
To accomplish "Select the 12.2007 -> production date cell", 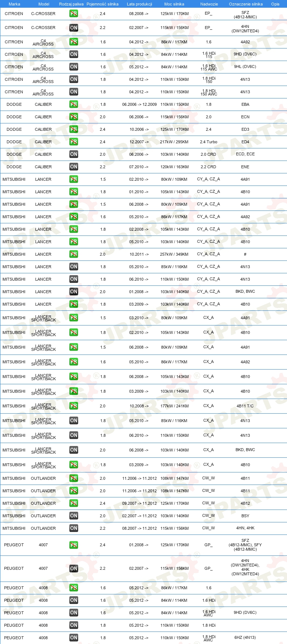I will coord(139,142).
